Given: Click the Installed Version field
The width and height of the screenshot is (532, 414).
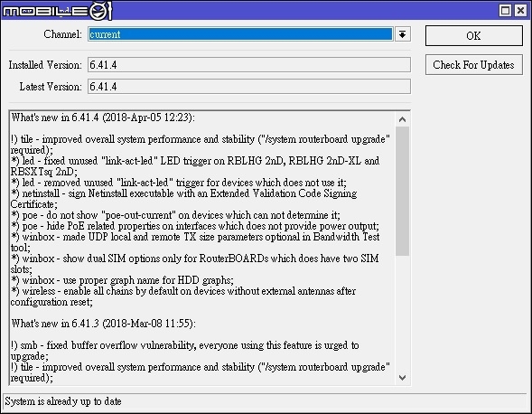Looking at the screenshot, I should (x=249, y=64).
